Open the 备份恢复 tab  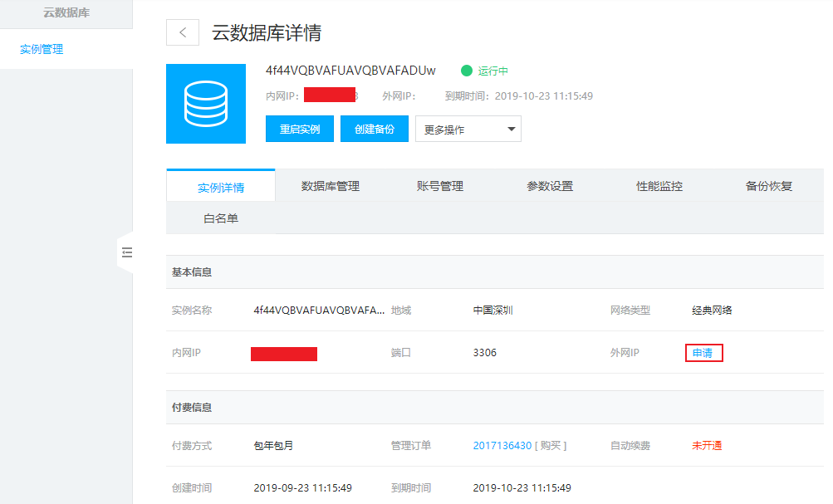[768, 187]
